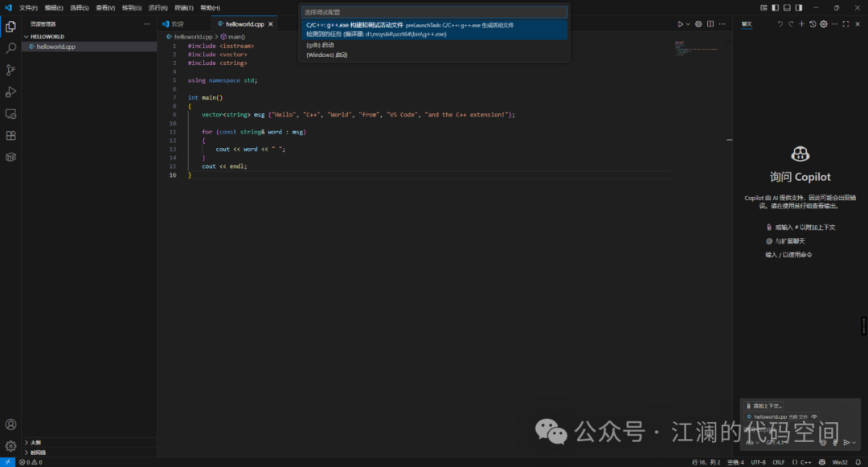Close the Chat panel
The width and height of the screenshot is (868, 467).
coord(858,24)
